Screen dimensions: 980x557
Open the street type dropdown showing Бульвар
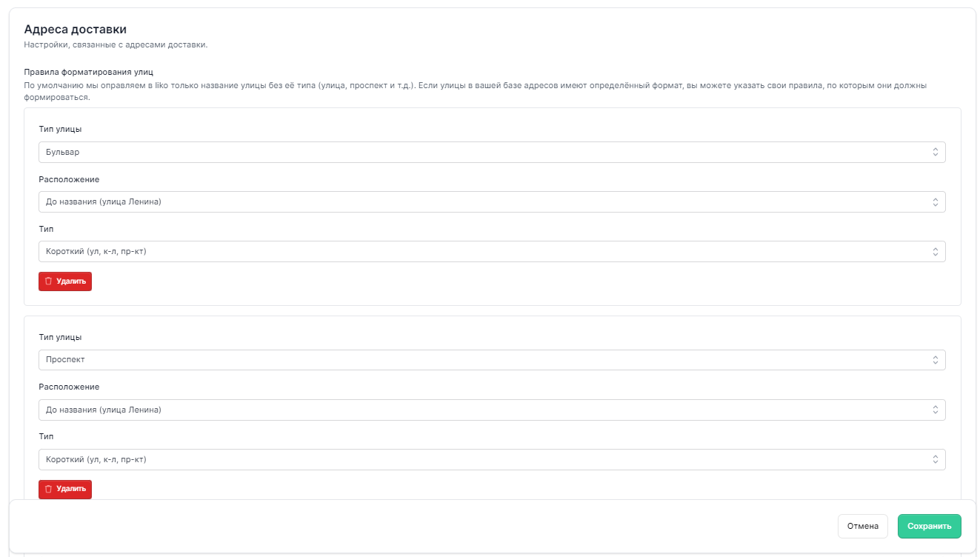pos(481,152)
